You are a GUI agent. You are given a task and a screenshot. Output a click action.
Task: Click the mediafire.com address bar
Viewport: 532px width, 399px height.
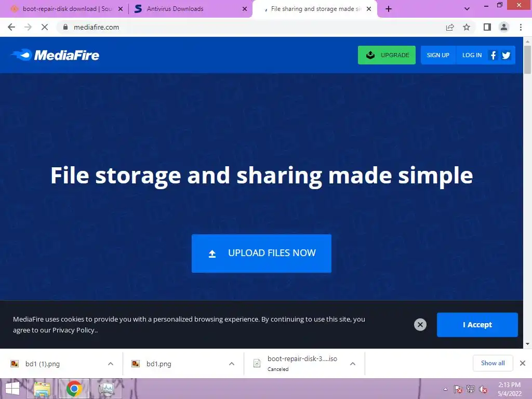point(251,27)
